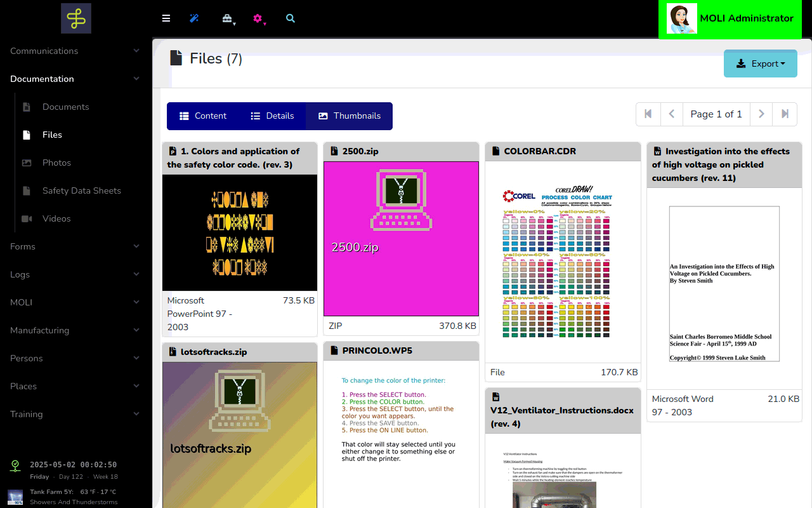The height and width of the screenshot is (508, 812).
Task: Click the application logo in top-left corner
Action: 76,18
